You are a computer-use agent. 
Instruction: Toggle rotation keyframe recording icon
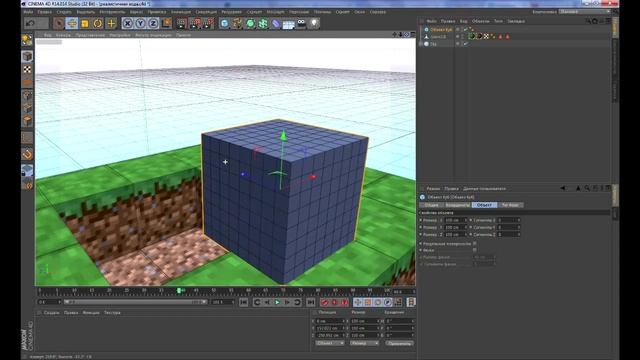tap(378, 302)
